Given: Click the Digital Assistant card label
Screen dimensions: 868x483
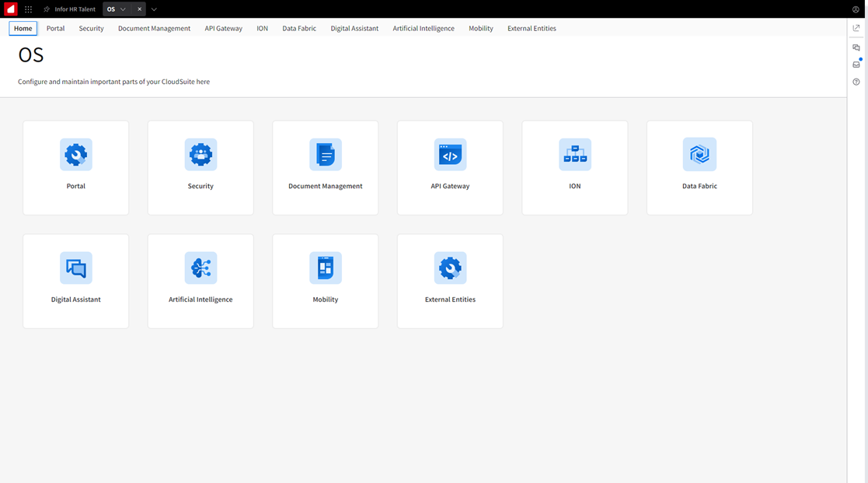Looking at the screenshot, I should point(76,299).
